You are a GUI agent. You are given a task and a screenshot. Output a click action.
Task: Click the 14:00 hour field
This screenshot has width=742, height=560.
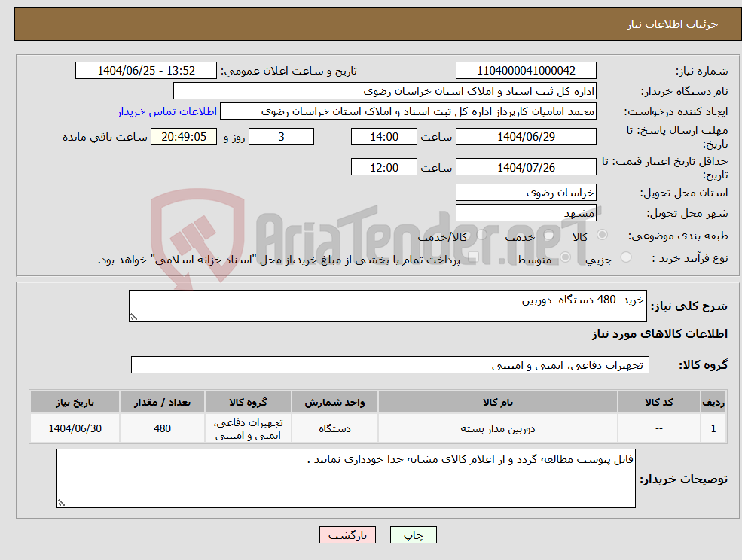(384, 136)
